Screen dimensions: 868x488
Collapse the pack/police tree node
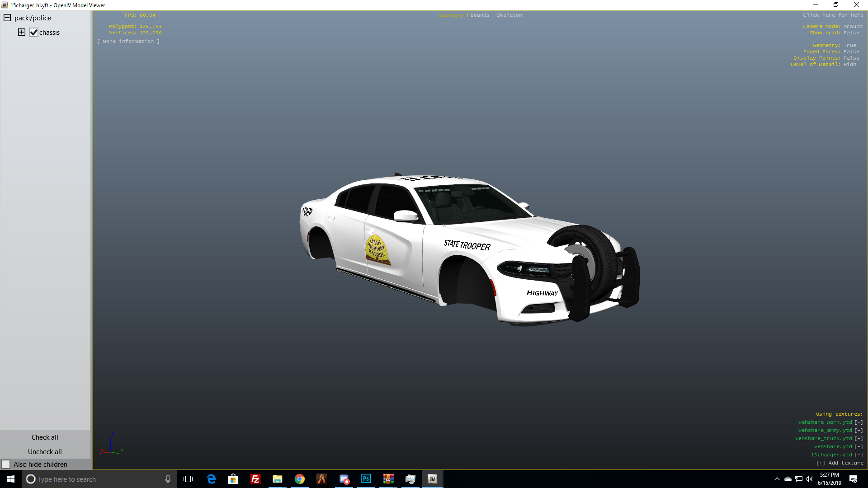coord(7,18)
